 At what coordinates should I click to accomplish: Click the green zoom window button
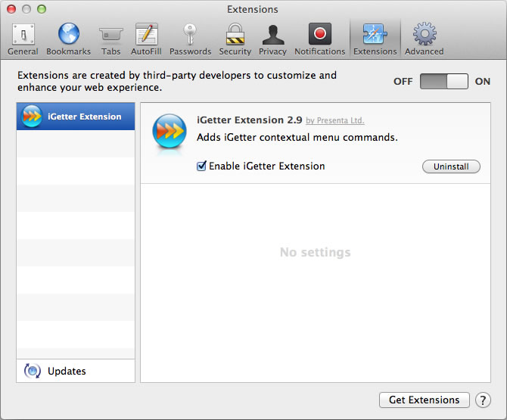pos(42,9)
